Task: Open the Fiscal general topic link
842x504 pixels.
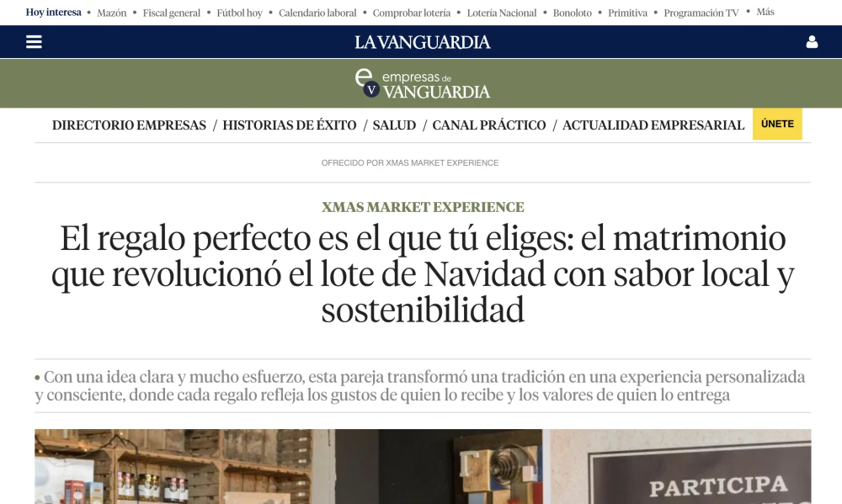Action: pos(171,13)
